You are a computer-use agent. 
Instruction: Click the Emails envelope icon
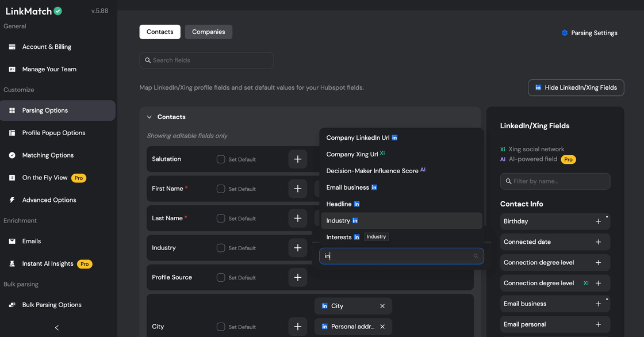click(12, 241)
